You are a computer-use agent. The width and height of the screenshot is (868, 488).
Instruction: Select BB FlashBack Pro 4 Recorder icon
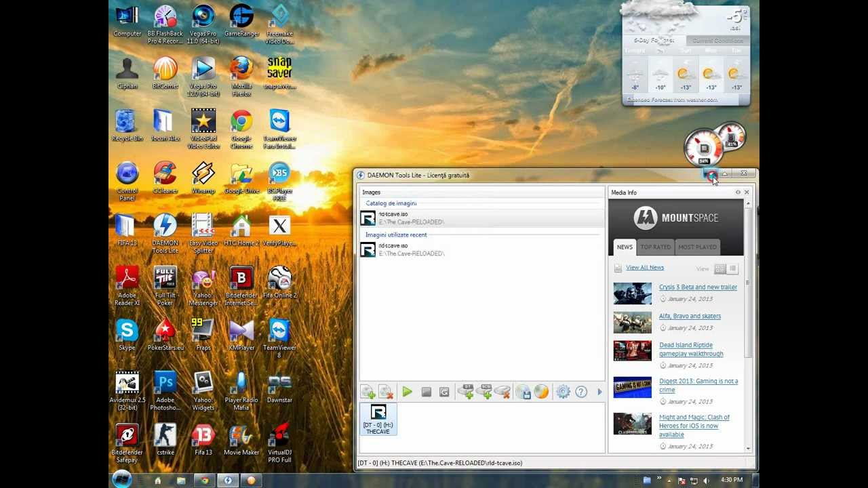tap(165, 24)
